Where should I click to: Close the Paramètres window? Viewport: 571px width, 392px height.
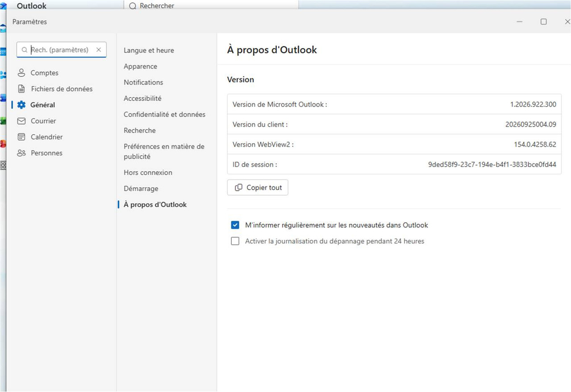567,21
